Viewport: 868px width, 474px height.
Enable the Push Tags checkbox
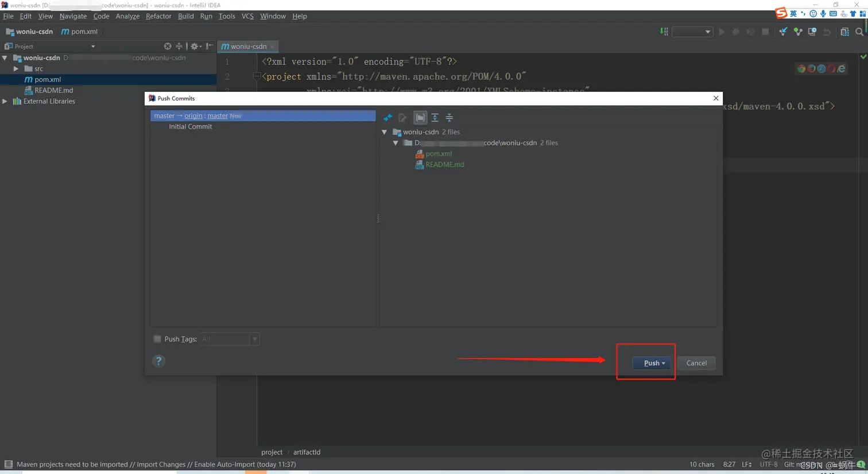[157, 339]
